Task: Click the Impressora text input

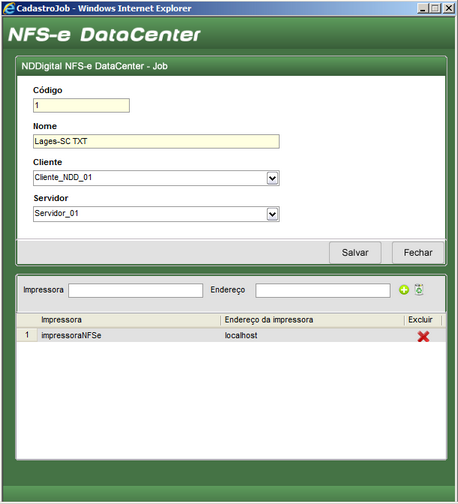Action: (x=136, y=290)
